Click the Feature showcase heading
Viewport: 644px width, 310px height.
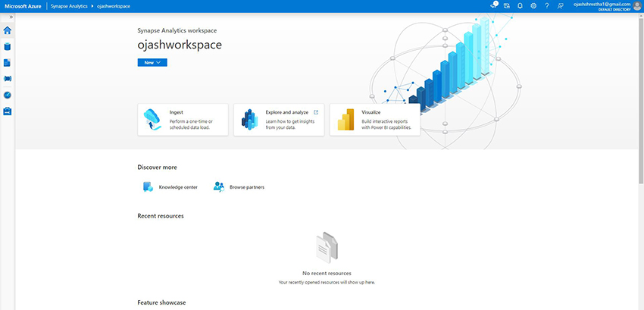pyautogui.click(x=161, y=302)
